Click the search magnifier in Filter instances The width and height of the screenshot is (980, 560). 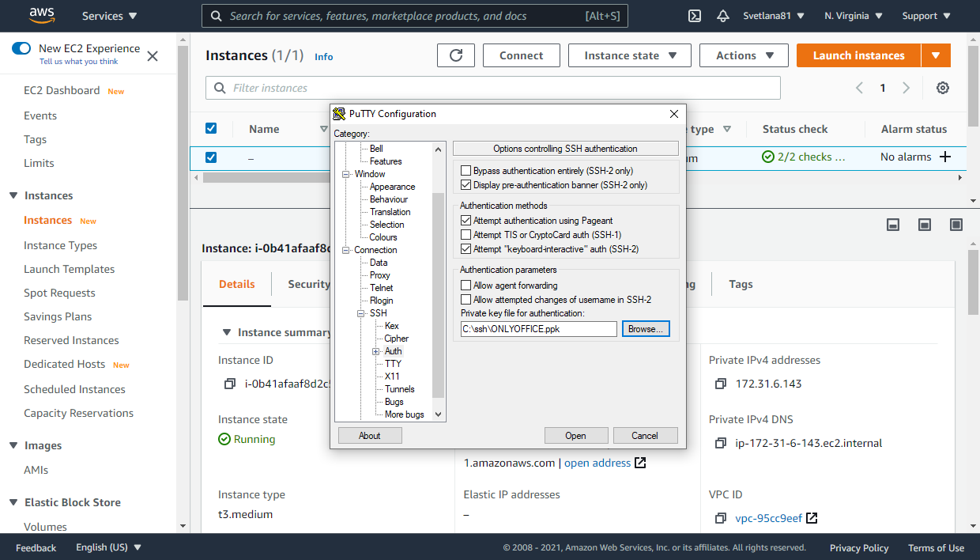[x=219, y=88]
